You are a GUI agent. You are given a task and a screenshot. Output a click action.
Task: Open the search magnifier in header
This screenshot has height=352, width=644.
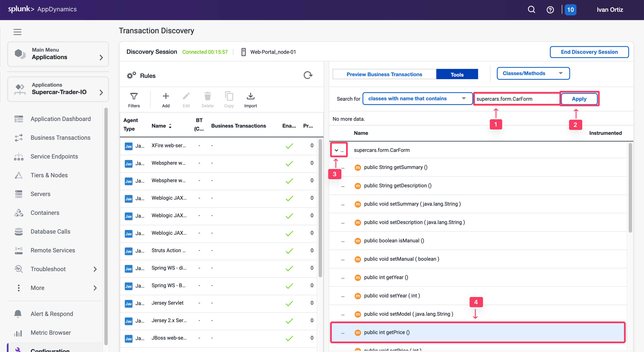pos(531,10)
